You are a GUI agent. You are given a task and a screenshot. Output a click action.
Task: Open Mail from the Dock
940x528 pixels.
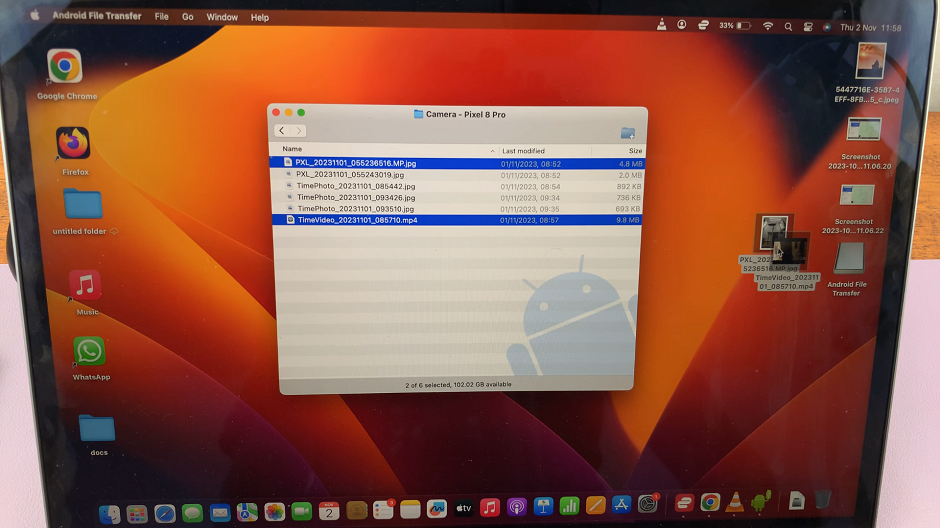click(x=220, y=513)
